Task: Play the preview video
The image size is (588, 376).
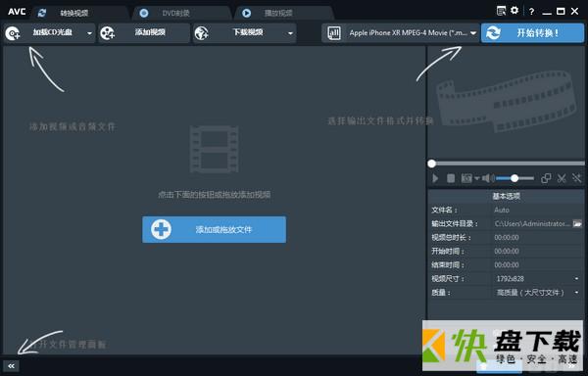Action: (435, 178)
